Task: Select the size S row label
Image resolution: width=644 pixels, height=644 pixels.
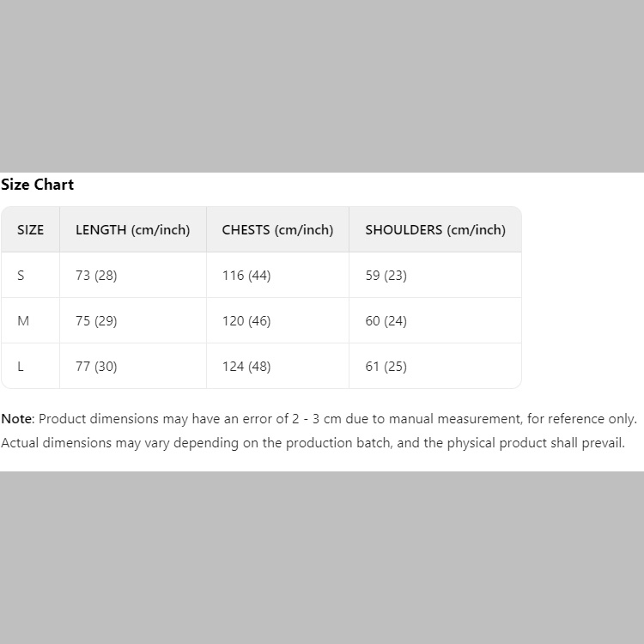Action: (21, 276)
